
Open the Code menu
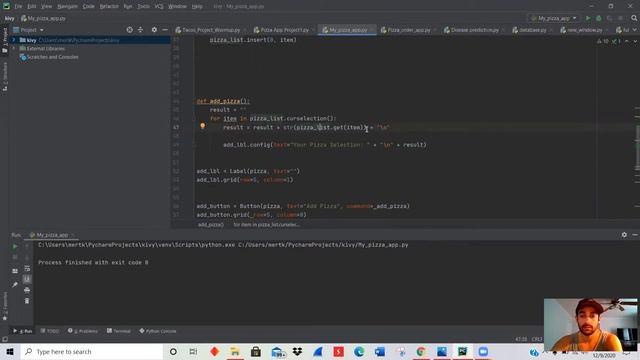click(89, 7)
